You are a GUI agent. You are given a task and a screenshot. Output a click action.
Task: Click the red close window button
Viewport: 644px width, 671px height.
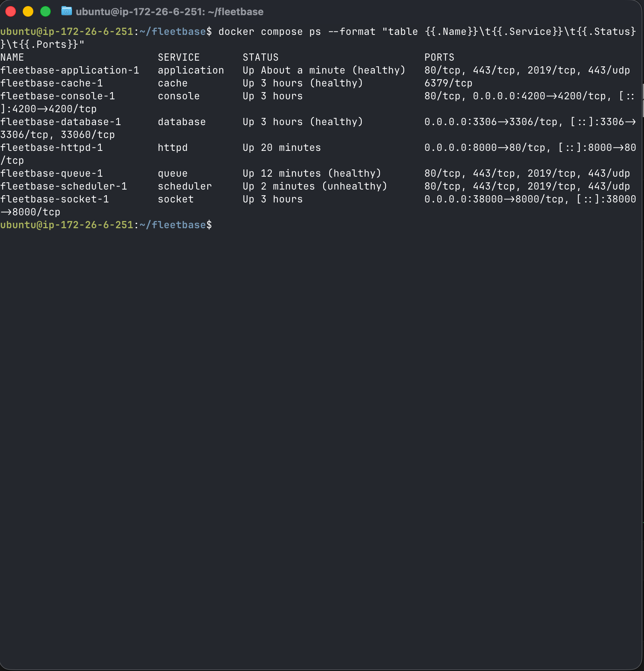(x=11, y=11)
